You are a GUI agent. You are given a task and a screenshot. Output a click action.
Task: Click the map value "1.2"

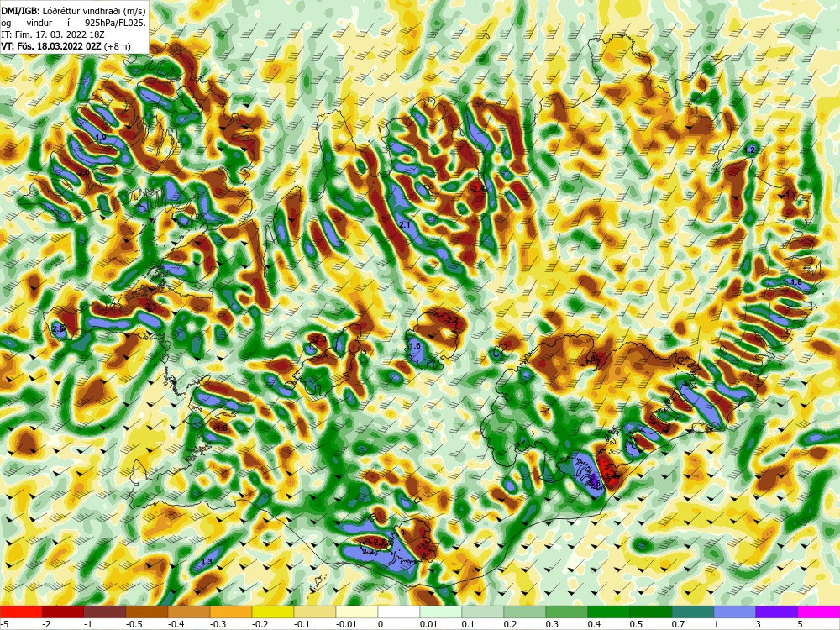[750, 150]
